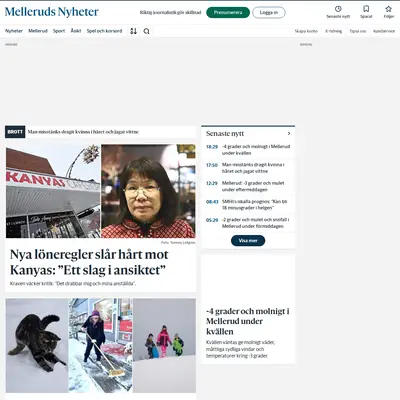Open the 12:29 'Mellerud: -3 grader' item
This screenshot has width=400, height=400.
[x=248, y=186]
